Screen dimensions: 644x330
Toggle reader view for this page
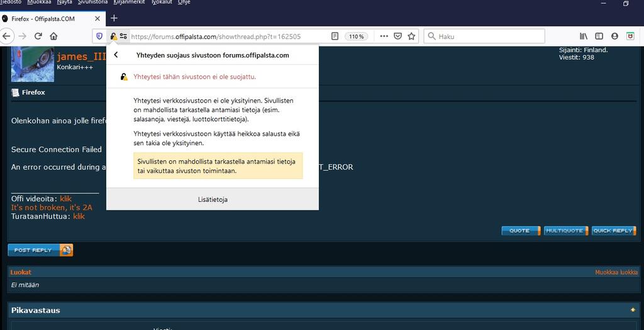335,36
